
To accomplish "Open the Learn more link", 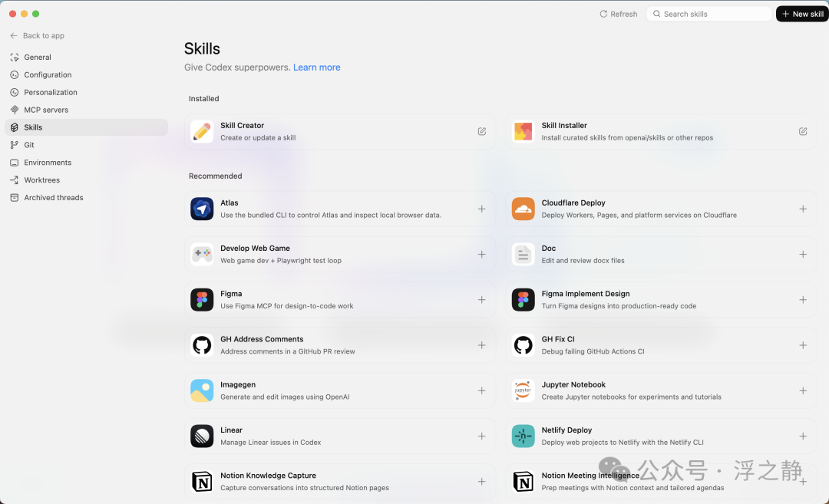I will (x=317, y=68).
